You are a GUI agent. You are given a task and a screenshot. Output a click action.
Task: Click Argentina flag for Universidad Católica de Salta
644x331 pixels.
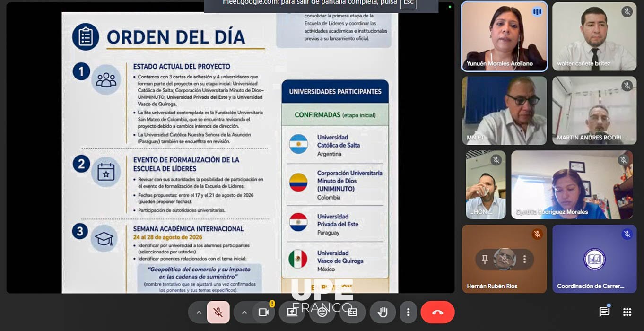tap(298, 144)
